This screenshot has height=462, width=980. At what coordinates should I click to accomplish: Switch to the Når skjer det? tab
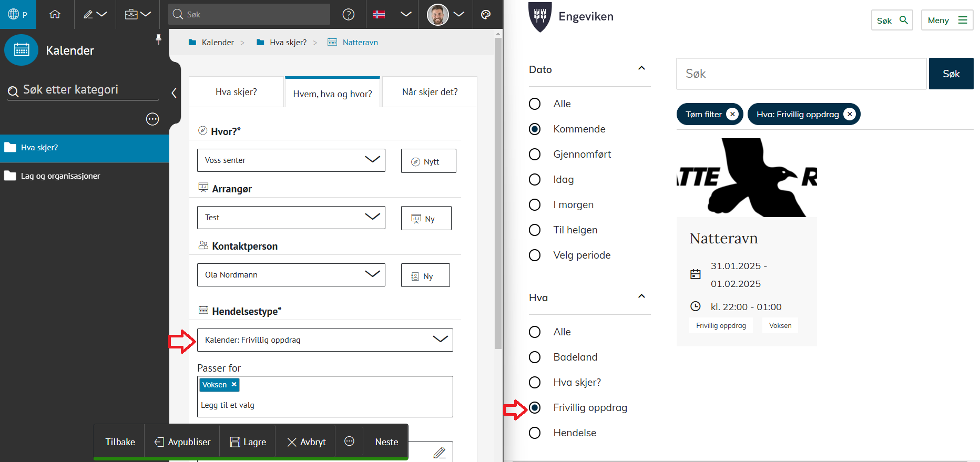point(430,92)
